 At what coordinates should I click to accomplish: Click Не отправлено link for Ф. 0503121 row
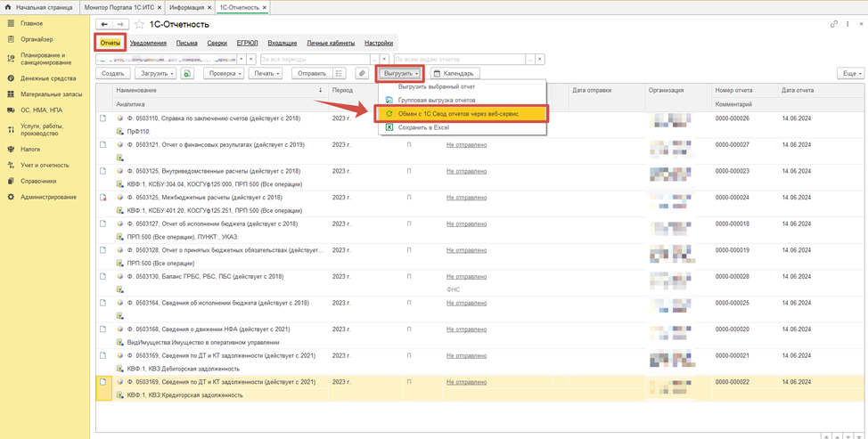point(467,145)
